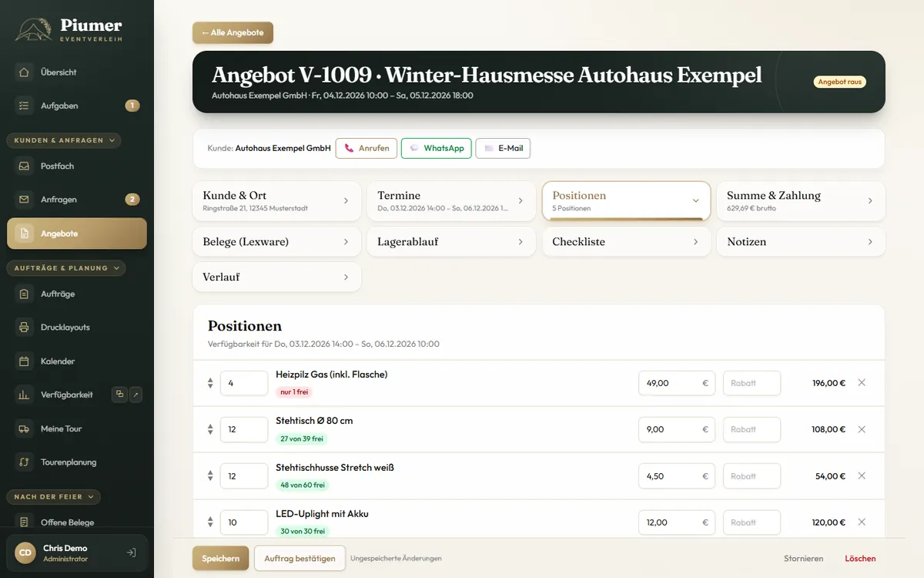The image size is (924, 578).
Task: Contact customer via WhatsApp button
Action: [x=437, y=148]
